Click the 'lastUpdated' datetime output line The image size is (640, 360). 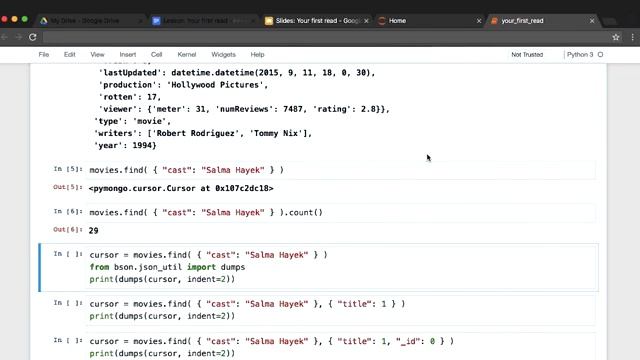(x=236, y=73)
